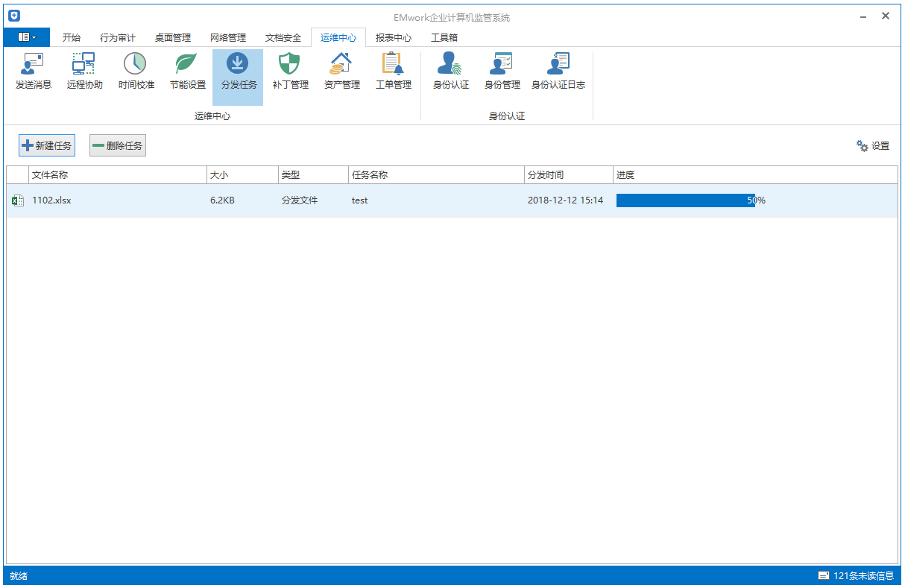Click the 新建任务 button
Image resolution: width=905 pixels, height=588 pixels.
pos(47,146)
